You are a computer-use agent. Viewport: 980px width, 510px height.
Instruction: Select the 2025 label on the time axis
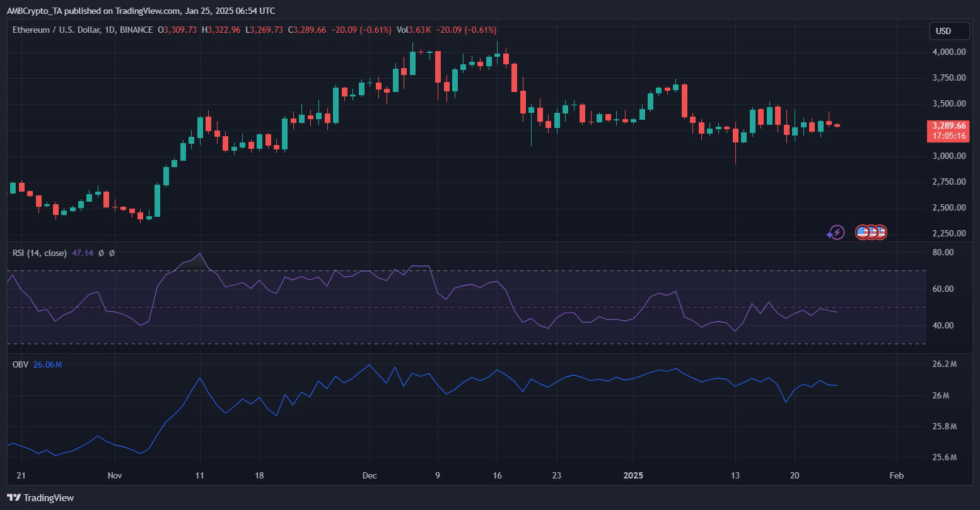pos(633,475)
